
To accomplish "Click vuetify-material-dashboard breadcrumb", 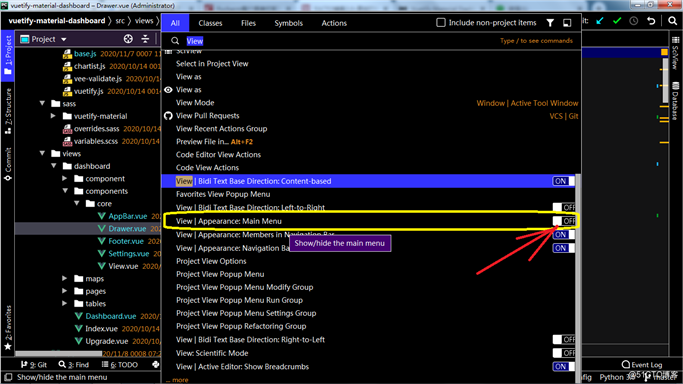I will pos(57,21).
